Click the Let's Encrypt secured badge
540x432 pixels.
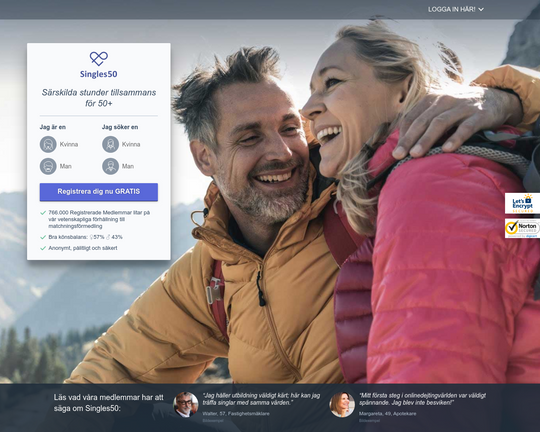tap(522, 203)
